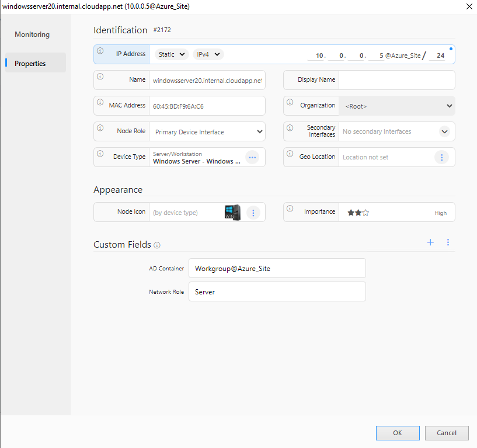This screenshot has width=477, height=448.
Task: Edit the first IP octet 10
Action: [316, 55]
